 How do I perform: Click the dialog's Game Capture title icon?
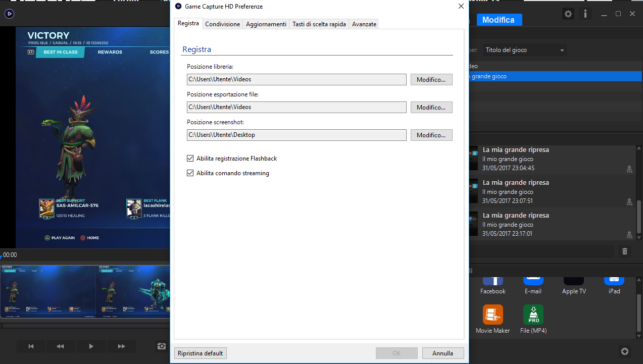tap(178, 7)
